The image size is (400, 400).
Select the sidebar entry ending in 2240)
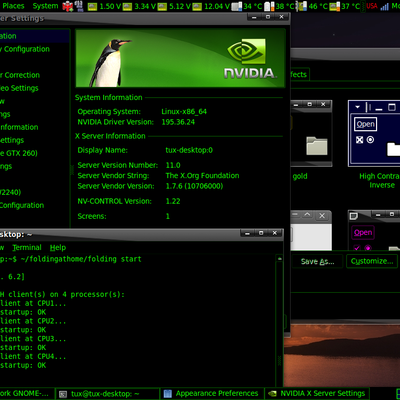tap(35, 192)
